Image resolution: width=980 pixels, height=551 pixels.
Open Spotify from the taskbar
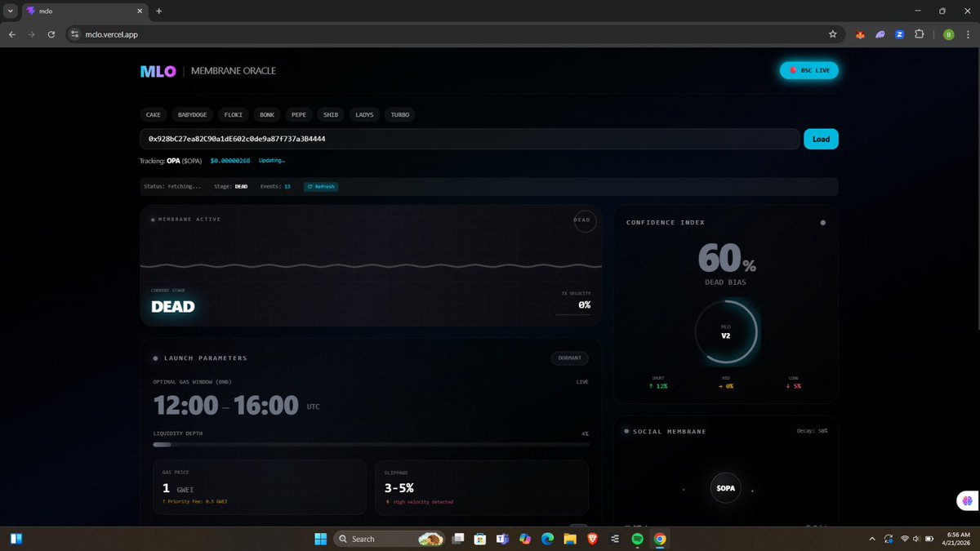pyautogui.click(x=637, y=538)
